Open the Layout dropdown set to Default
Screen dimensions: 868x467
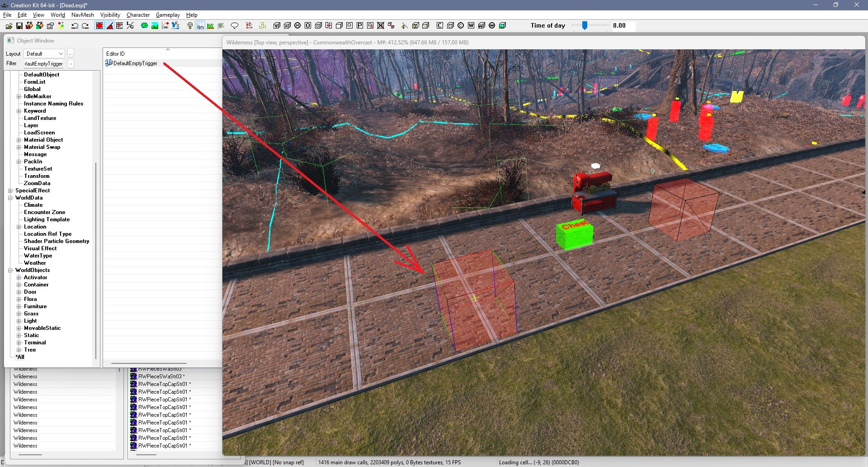click(44, 54)
